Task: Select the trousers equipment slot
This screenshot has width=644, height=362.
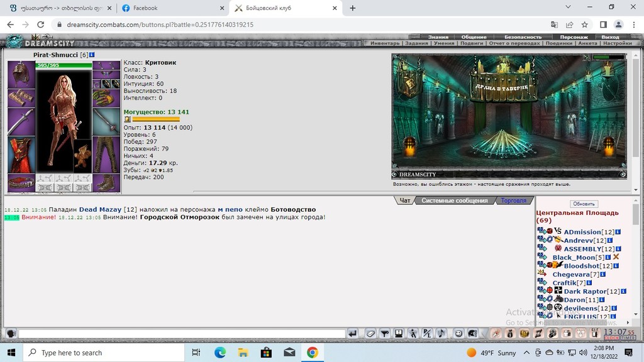Action: [106, 155]
